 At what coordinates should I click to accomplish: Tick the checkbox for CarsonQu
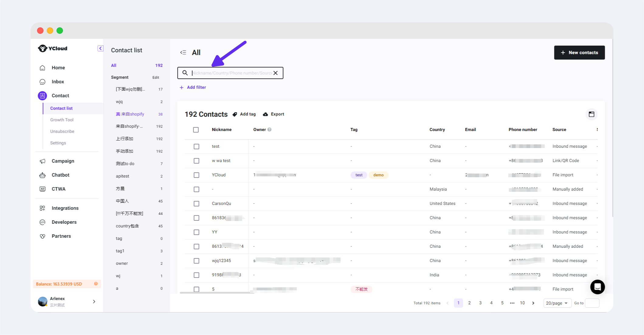click(197, 204)
